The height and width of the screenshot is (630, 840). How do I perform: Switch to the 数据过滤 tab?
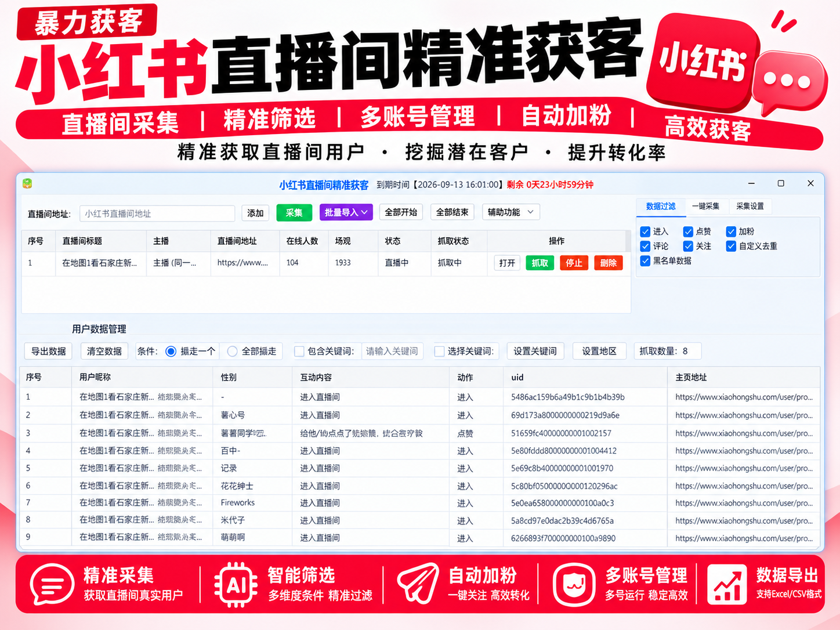(x=661, y=206)
